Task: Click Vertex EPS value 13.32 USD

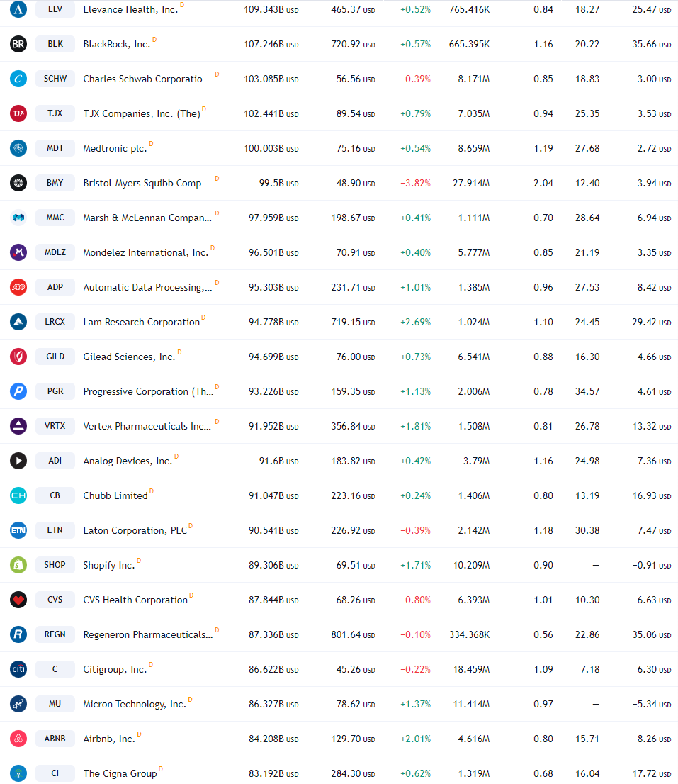Action: (652, 427)
